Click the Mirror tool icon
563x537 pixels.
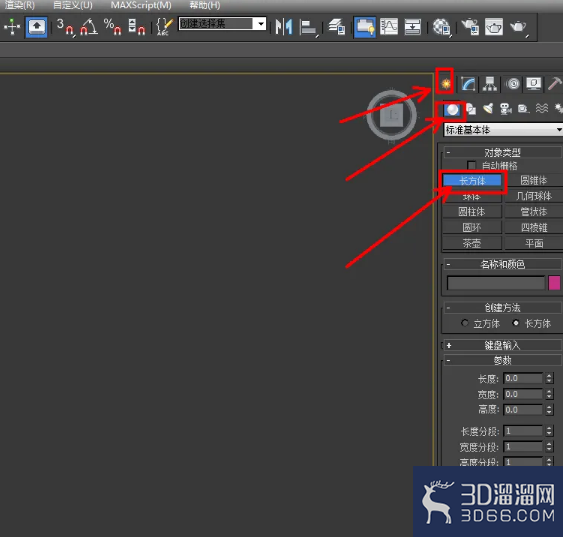pyautogui.click(x=284, y=27)
